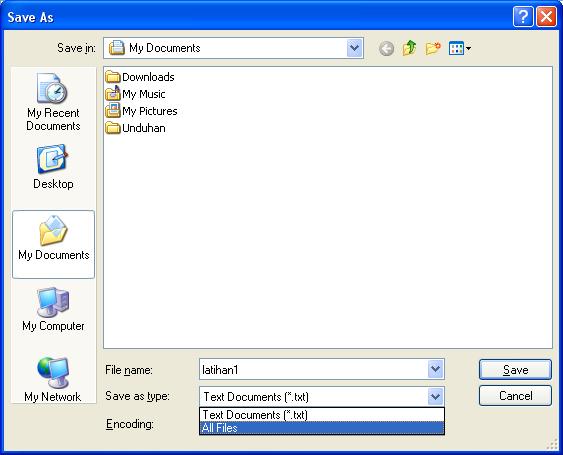
Task: Click the "Encoding:" label
Action: click(130, 424)
